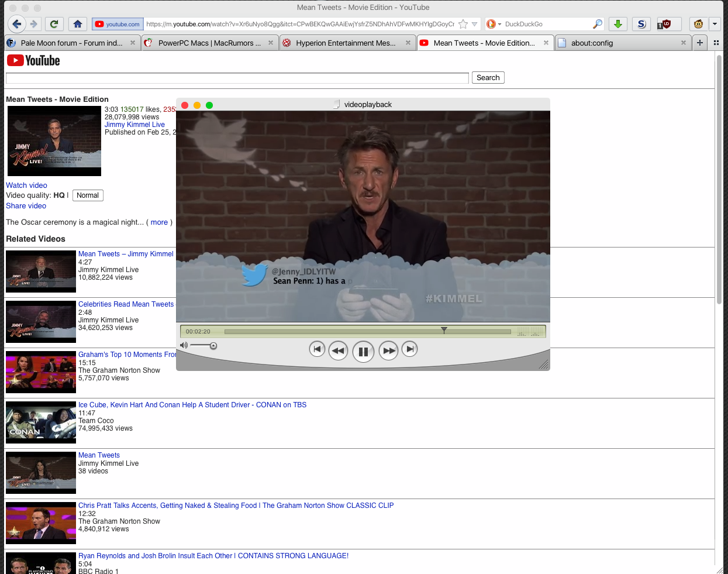Close the Pale Moon forum tab
This screenshot has width=728, height=574.
pos(133,43)
